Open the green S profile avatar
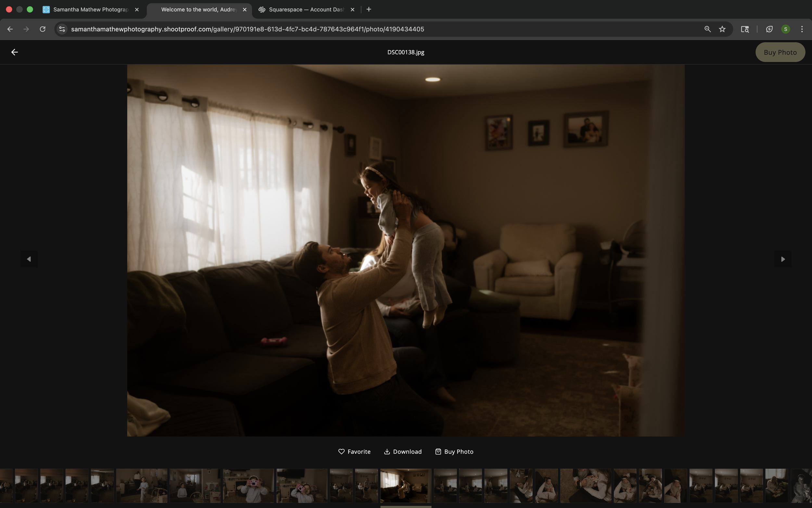 point(785,29)
